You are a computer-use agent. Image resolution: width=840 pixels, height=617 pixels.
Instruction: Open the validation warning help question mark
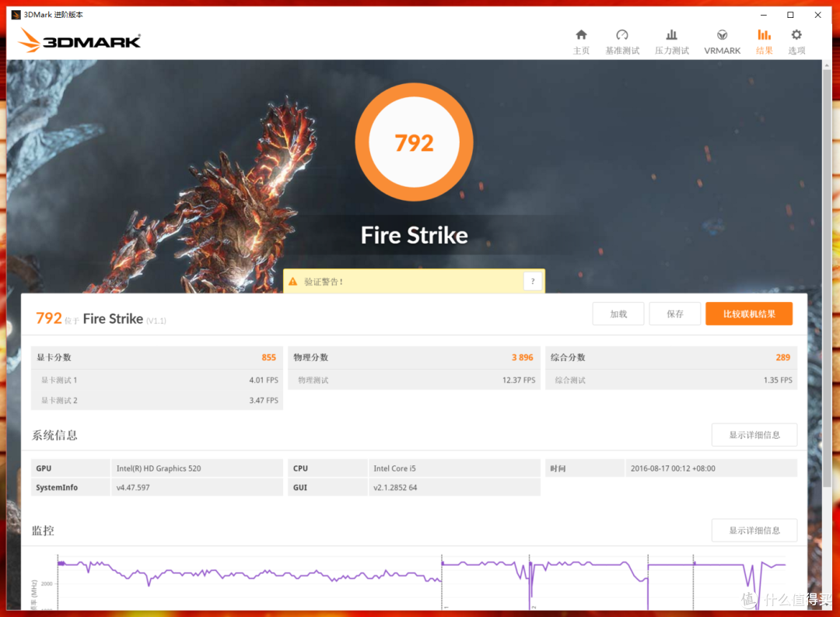click(533, 281)
